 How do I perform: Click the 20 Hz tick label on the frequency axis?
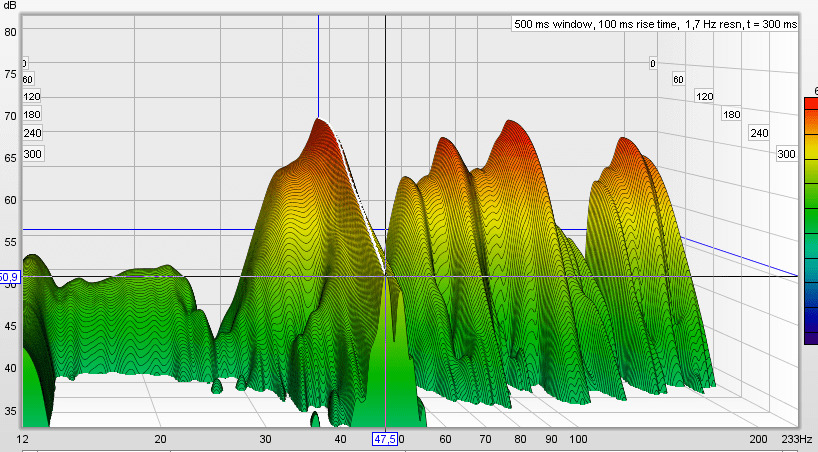[x=160, y=439]
